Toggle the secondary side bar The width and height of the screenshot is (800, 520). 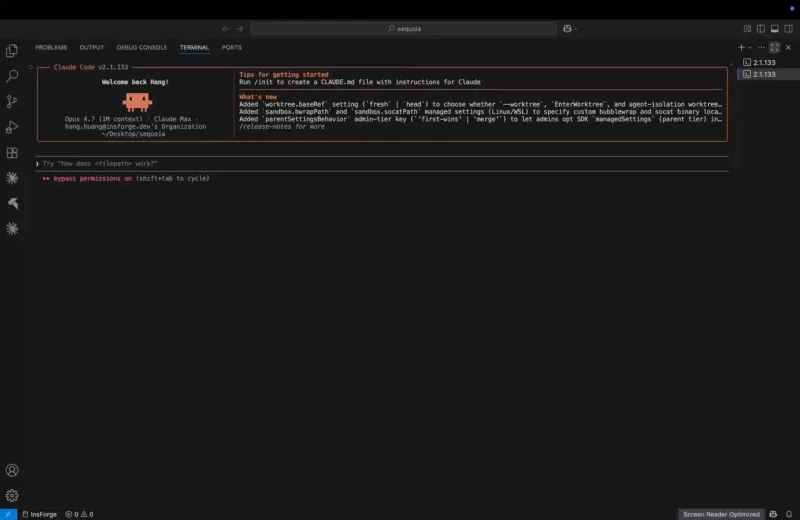click(x=788, y=29)
